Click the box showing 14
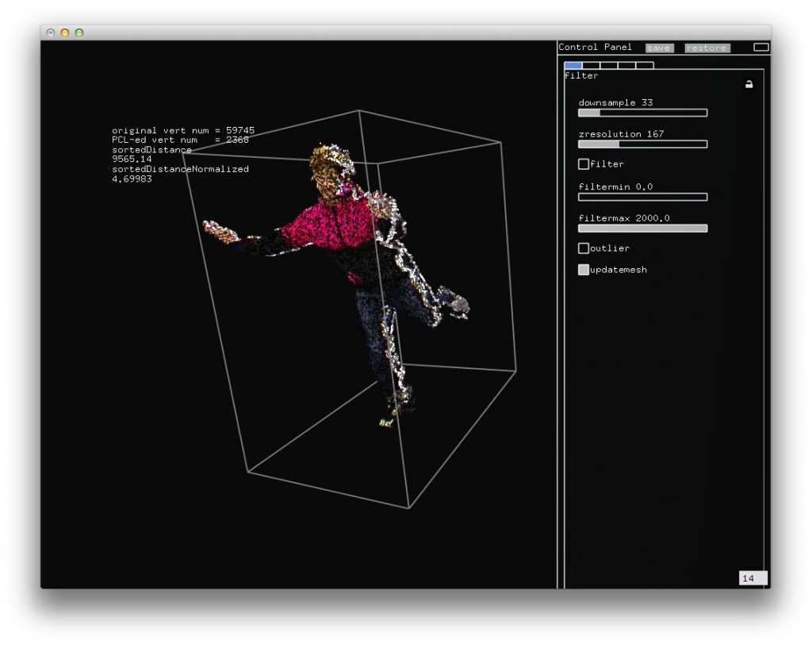The width and height of the screenshot is (812, 645). click(753, 578)
